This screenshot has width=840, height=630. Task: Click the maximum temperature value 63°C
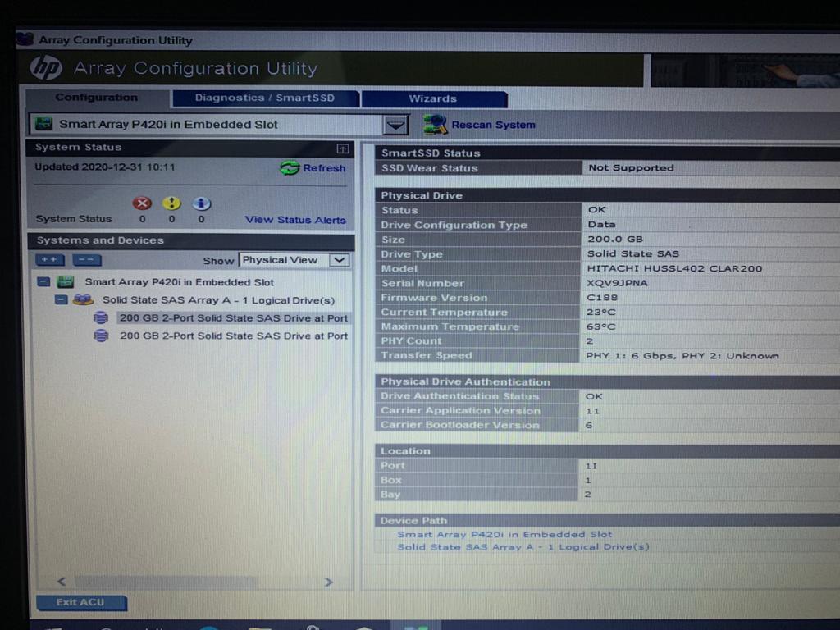pos(601,326)
